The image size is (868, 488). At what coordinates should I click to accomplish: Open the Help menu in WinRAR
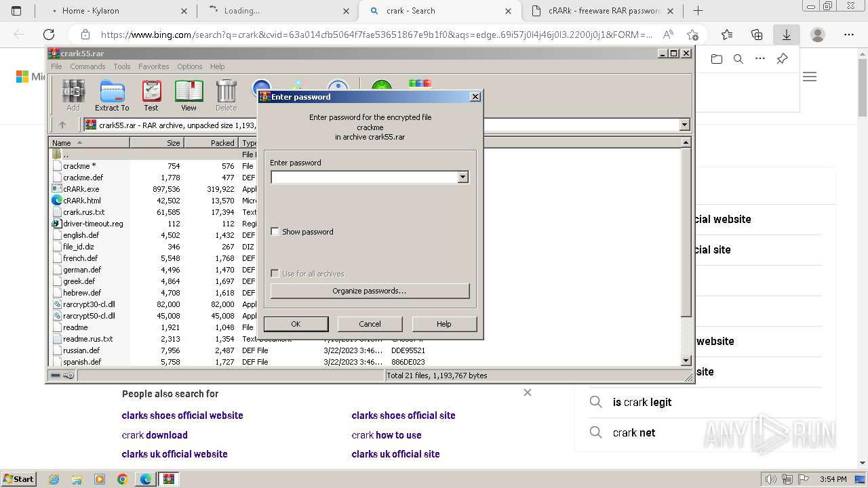point(217,66)
